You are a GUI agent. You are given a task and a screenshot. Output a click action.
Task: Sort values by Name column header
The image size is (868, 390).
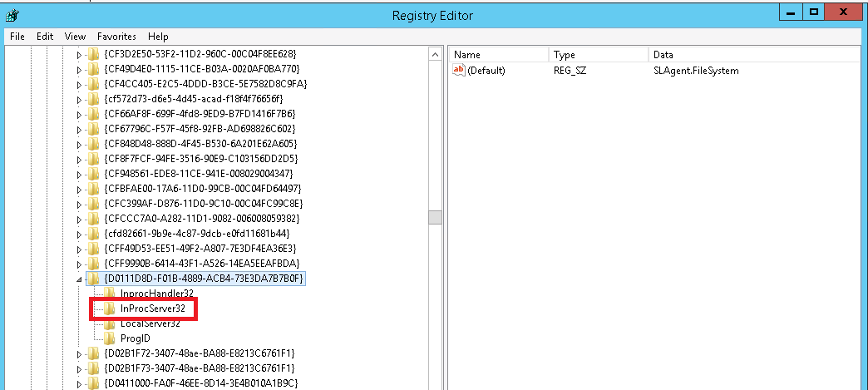(x=499, y=54)
